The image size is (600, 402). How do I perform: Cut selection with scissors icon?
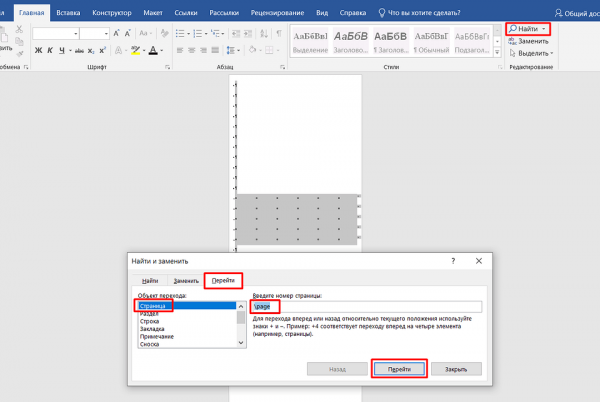pos(19,29)
